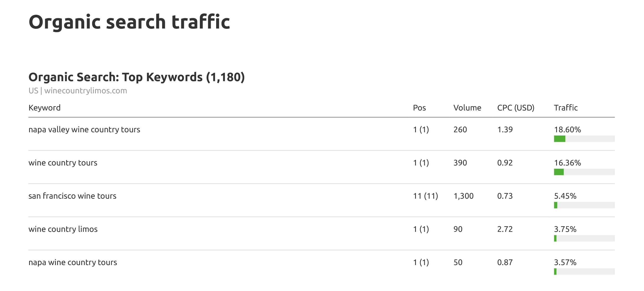The image size is (644, 291).
Task: Click the 1,300 volume value
Action: click(463, 196)
